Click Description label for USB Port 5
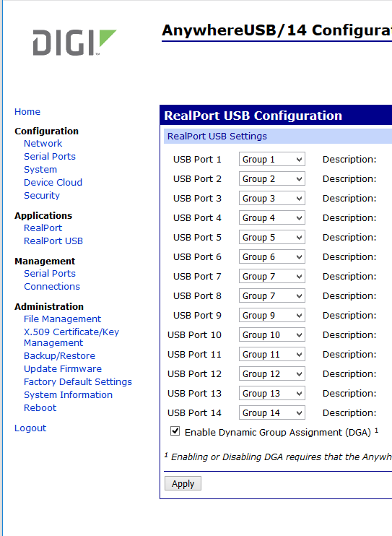 coord(349,237)
